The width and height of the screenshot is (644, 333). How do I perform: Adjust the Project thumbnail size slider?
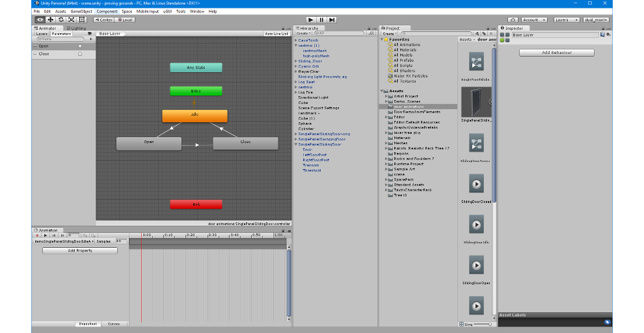[481, 325]
